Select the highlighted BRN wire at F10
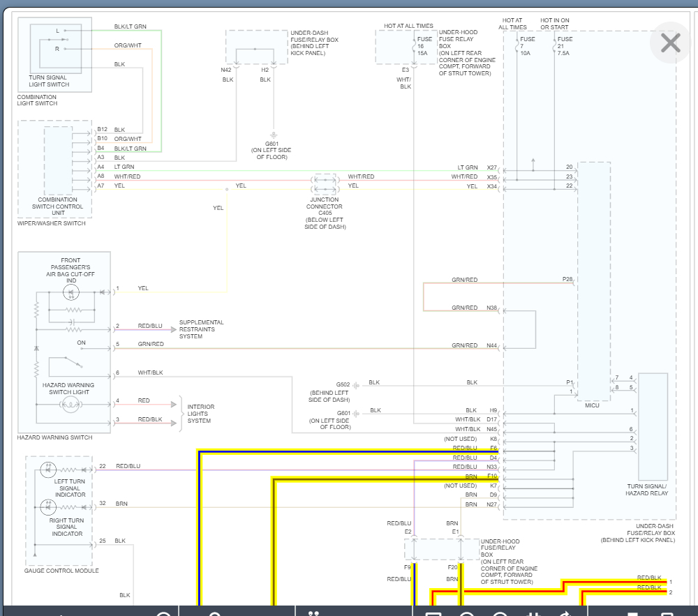This screenshot has width=698, height=616. point(386,480)
